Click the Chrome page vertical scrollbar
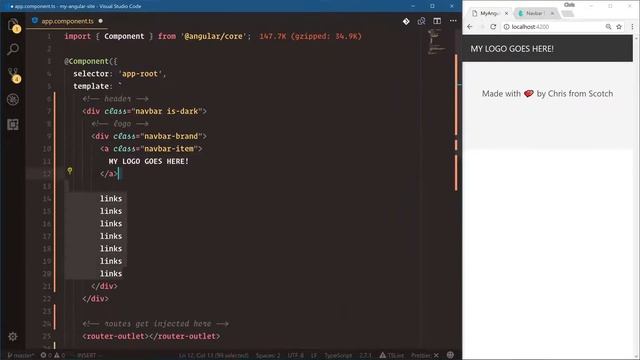The image size is (640, 360). click(636, 196)
